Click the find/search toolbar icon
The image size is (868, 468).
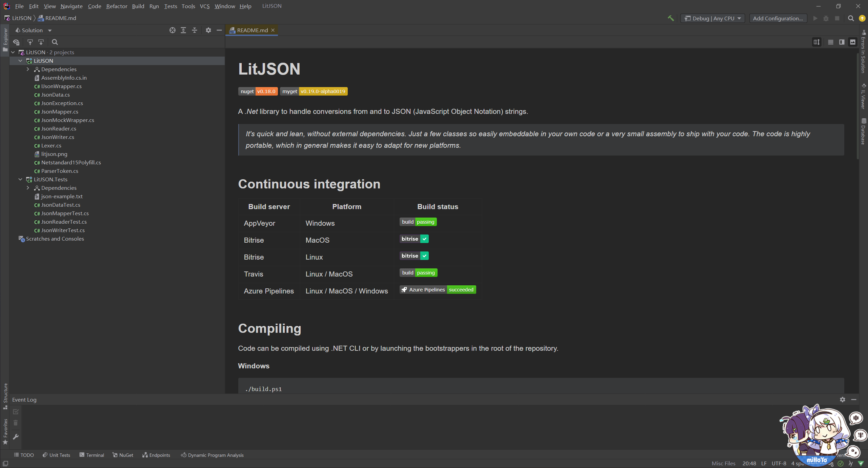tap(851, 18)
